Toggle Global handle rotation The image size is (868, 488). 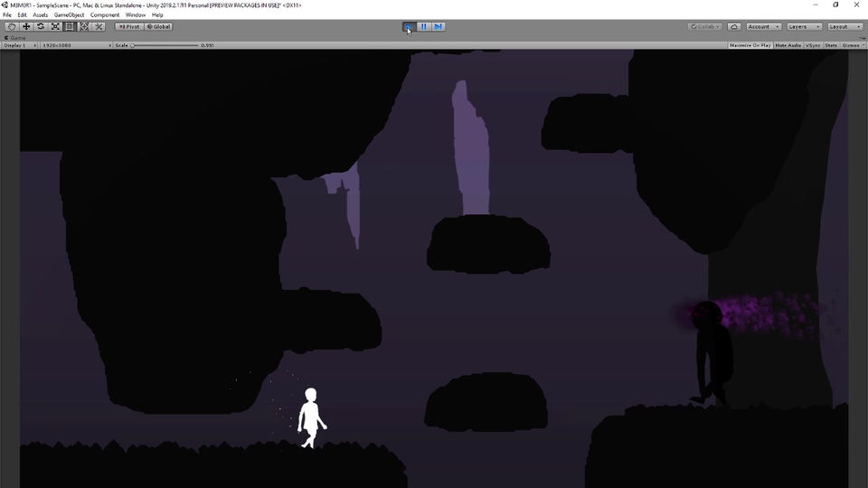click(159, 26)
